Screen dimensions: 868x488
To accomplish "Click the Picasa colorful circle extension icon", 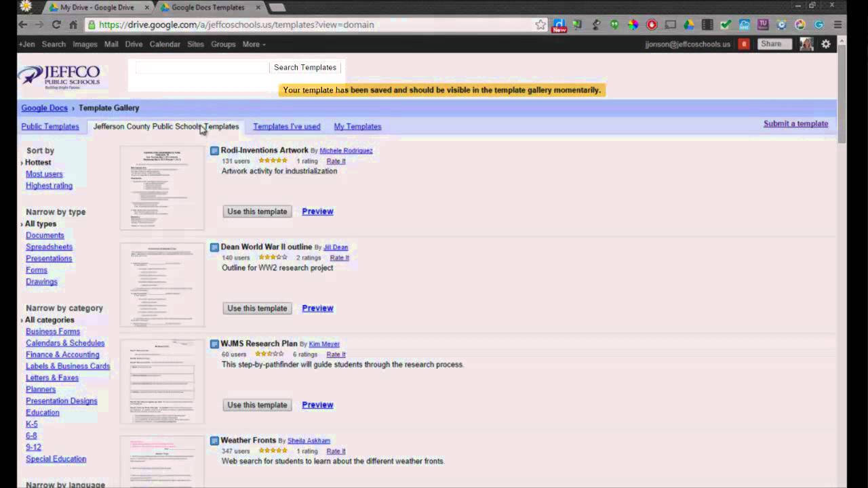I will [800, 24].
